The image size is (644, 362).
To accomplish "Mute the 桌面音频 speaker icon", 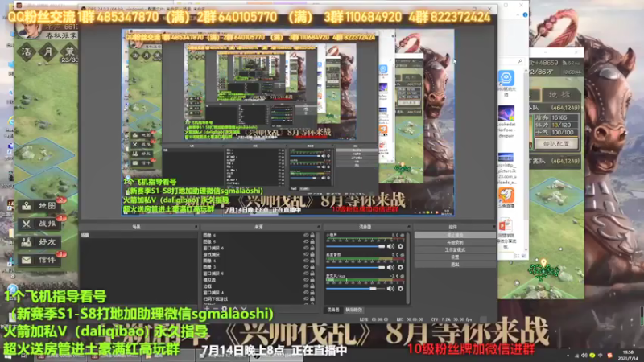I will [390, 267].
